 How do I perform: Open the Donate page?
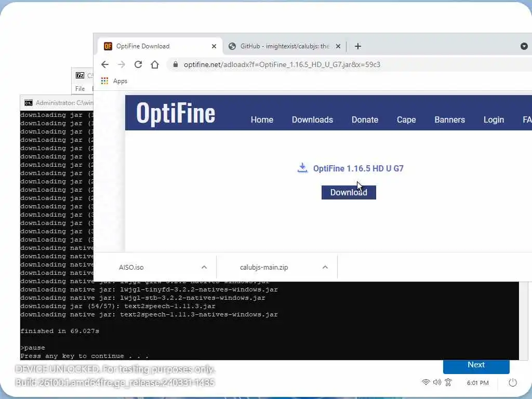(x=365, y=120)
